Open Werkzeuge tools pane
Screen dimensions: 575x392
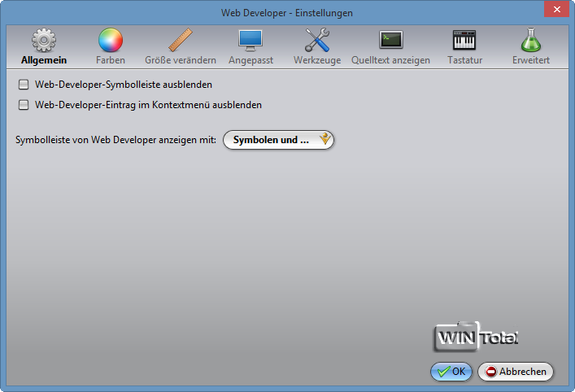point(317,46)
